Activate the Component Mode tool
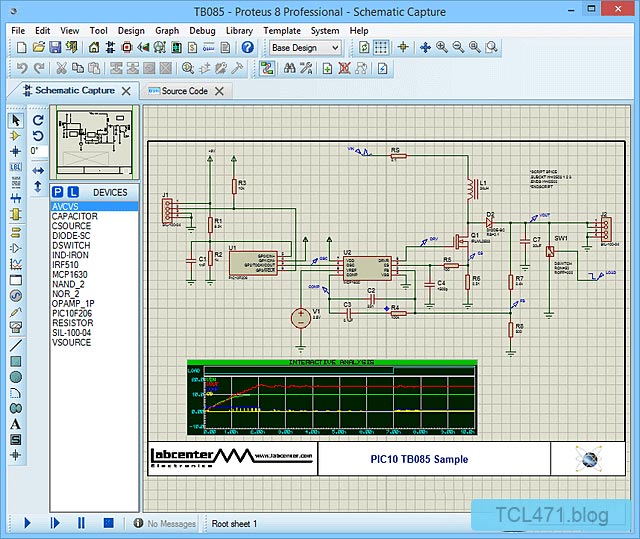 pyautogui.click(x=15, y=136)
